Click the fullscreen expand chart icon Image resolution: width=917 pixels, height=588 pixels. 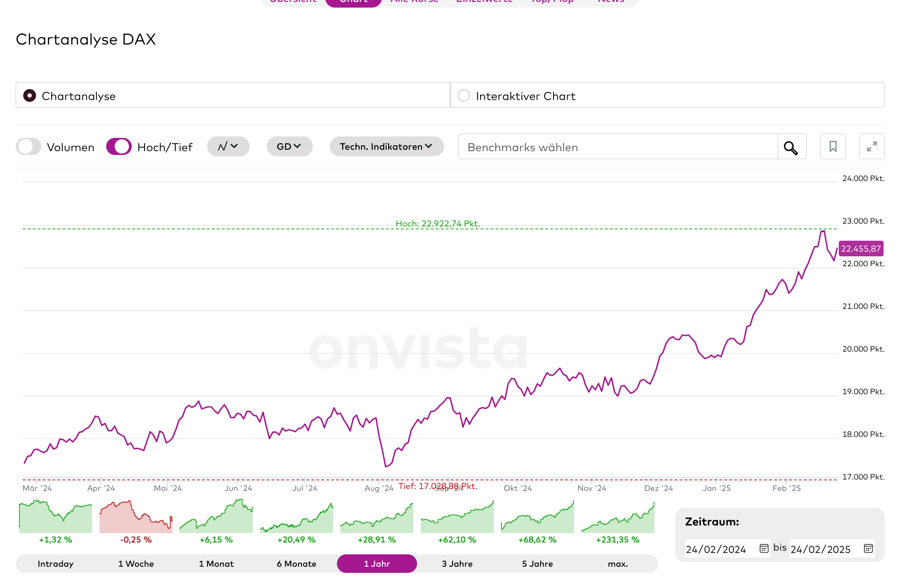[x=872, y=147]
